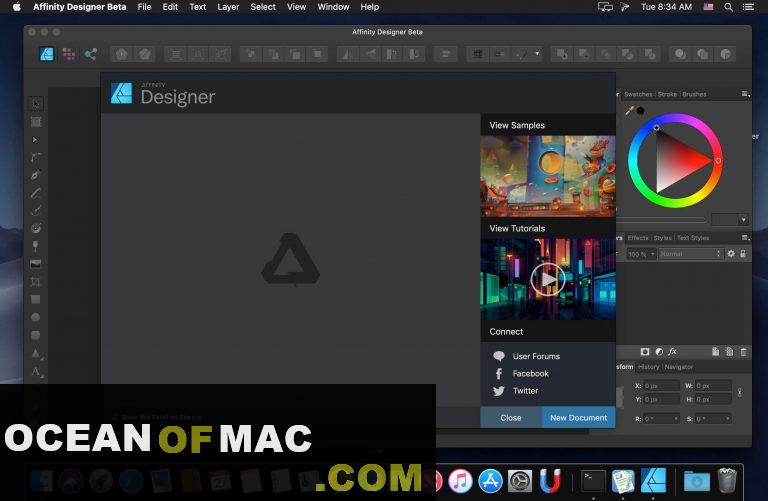This screenshot has height=501, width=768.
Task: Toggle the Show this Panel on Startup checkbox
Action: 116,417
